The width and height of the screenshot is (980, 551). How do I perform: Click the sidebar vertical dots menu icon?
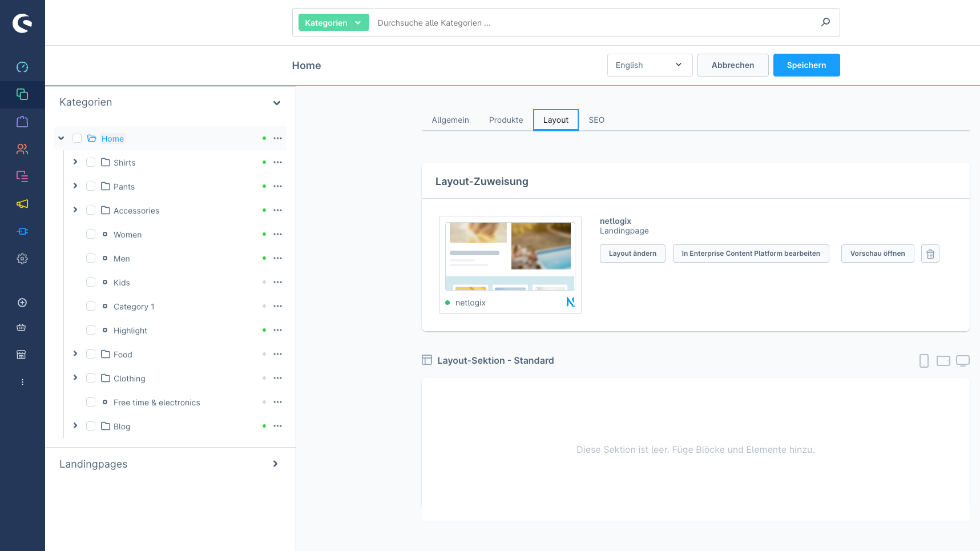pyautogui.click(x=22, y=382)
